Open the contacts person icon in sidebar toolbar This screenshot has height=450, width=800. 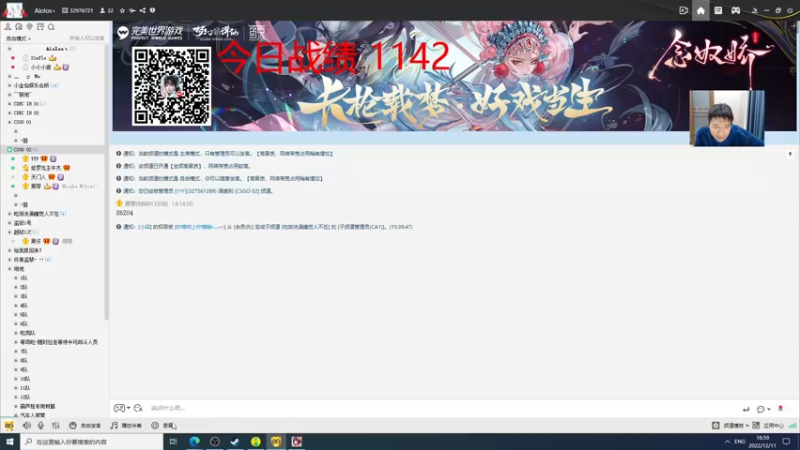click(8, 27)
